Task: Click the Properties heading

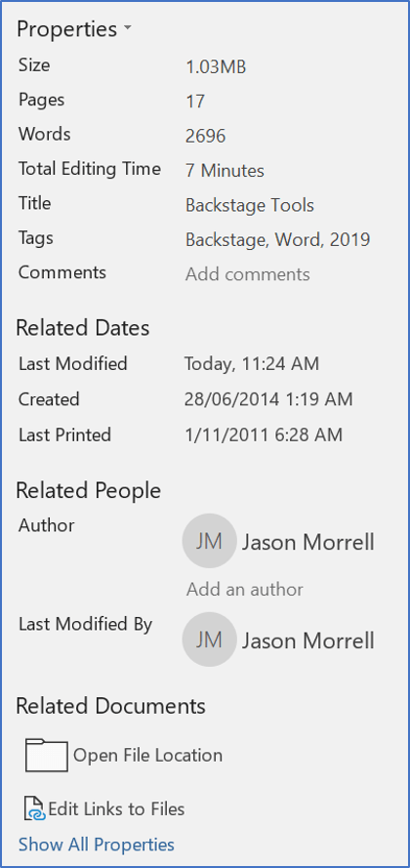Action: coord(66,28)
